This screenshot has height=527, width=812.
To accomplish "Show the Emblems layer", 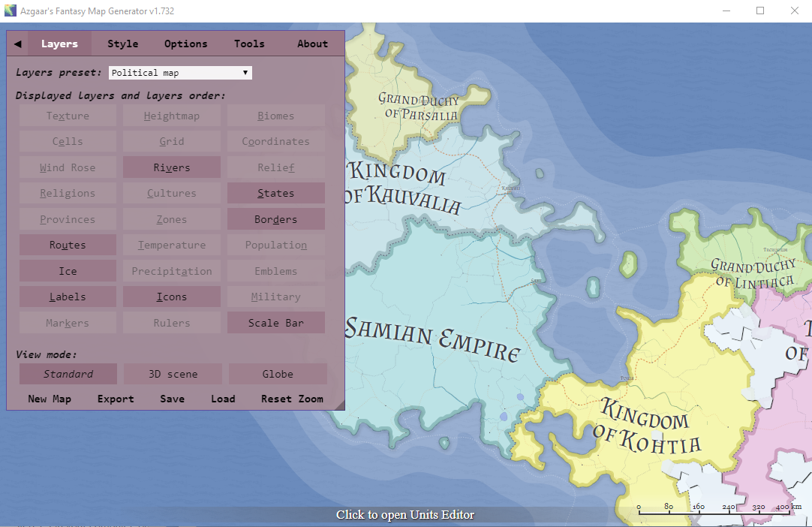I will tap(276, 271).
